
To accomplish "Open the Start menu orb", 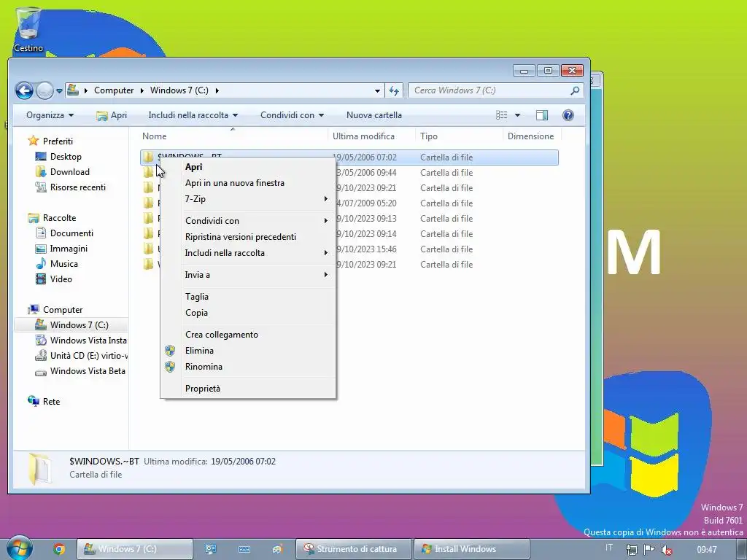I will point(20,548).
